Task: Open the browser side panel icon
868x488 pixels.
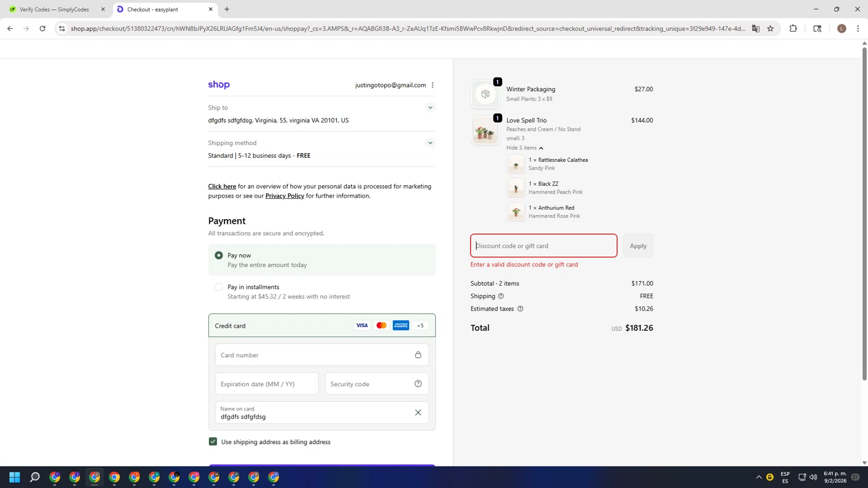Action: (x=817, y=28)
